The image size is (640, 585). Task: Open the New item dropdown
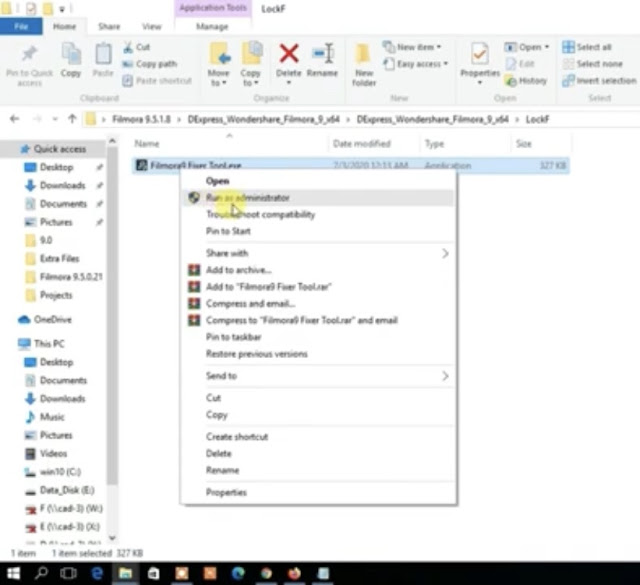point(412,47)
